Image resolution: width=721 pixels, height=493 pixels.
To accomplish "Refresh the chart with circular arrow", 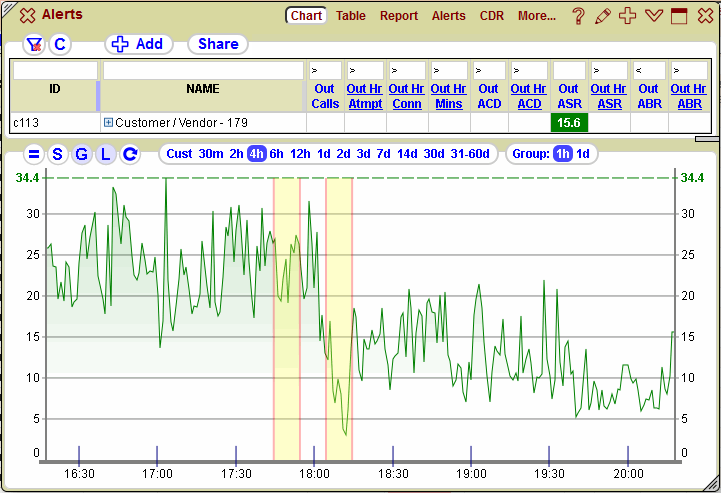I will point(130,154).
